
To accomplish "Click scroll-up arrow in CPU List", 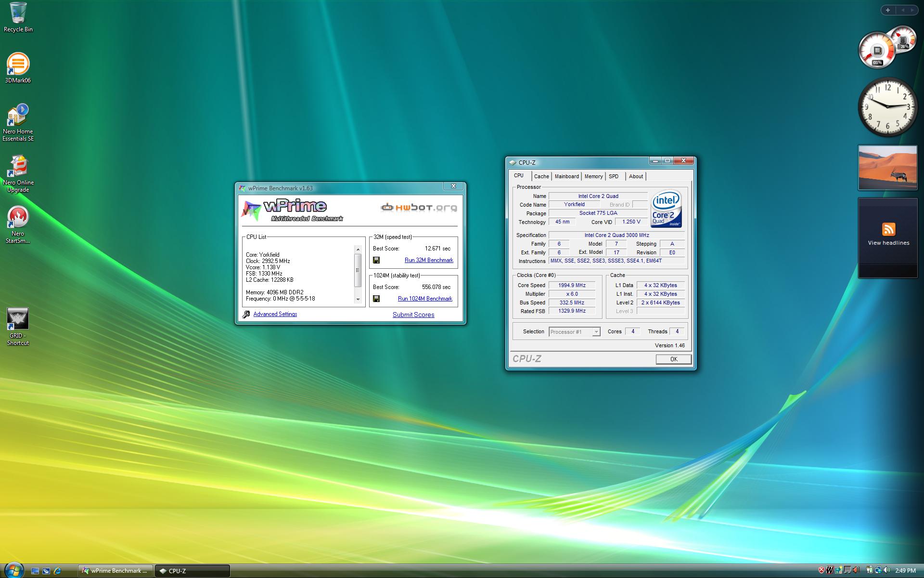I will (x=358, y=249).
